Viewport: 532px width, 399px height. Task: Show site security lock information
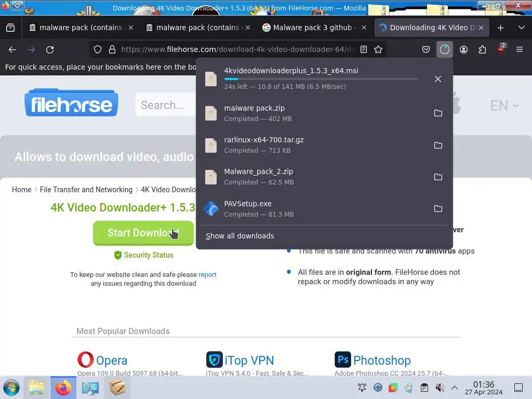pyautogui.click(x=112, y=49)
